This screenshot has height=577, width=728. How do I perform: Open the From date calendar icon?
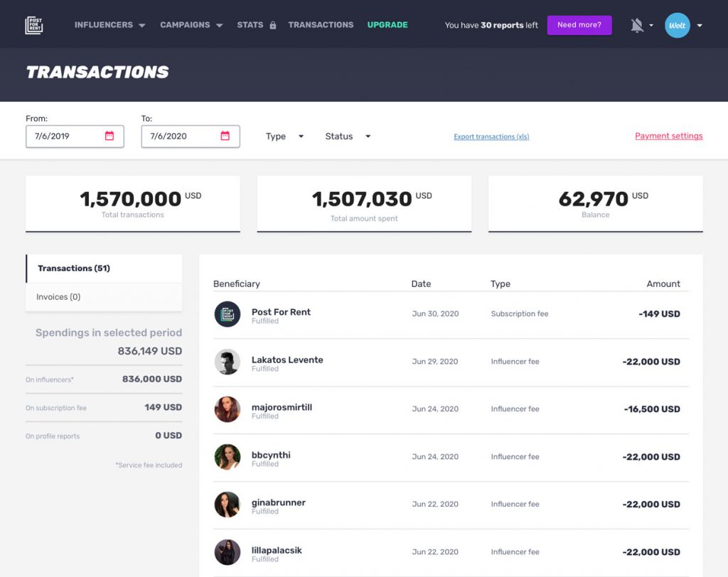click(x=109, y=136)
